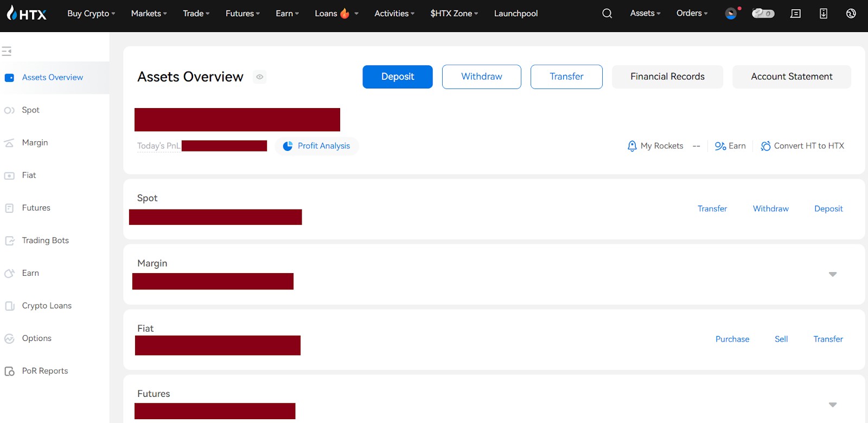Expand the $HTX Zone menu
This screenshot has height=423, width=868.
point(455,14)
